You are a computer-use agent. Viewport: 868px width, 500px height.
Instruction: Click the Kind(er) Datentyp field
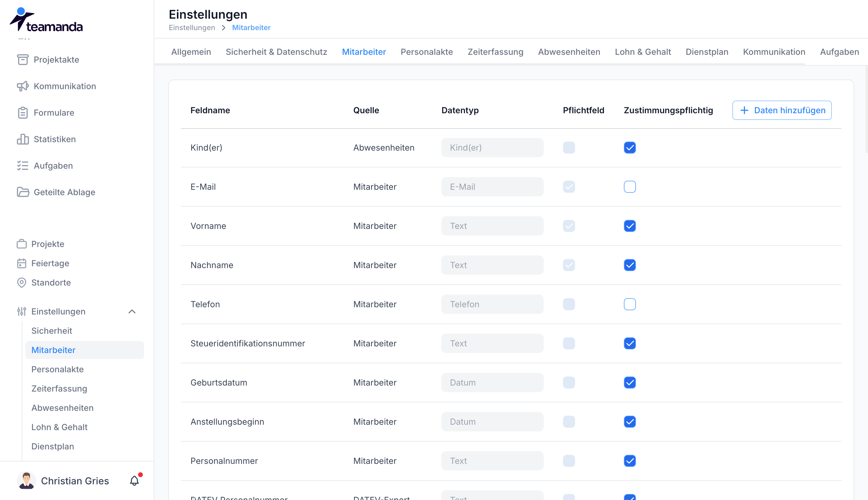point(492,147)
